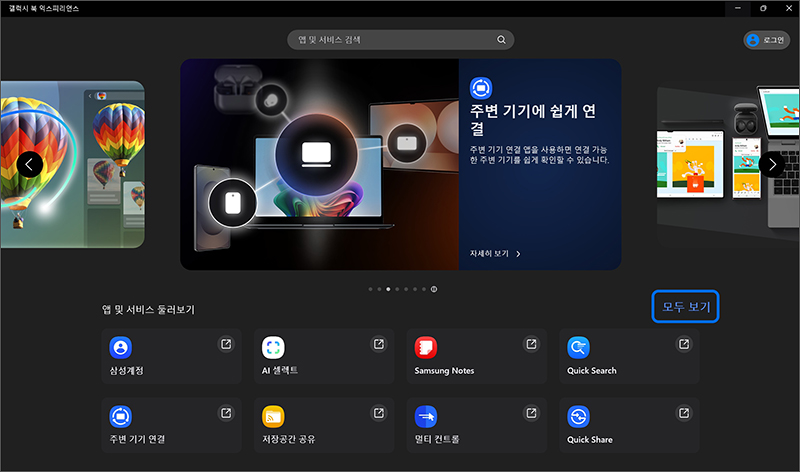Viewport: 800px width, 472px height.
Task: Click the 앱 및 서비스 둘러보기 heading
Action: click(148, 310)
